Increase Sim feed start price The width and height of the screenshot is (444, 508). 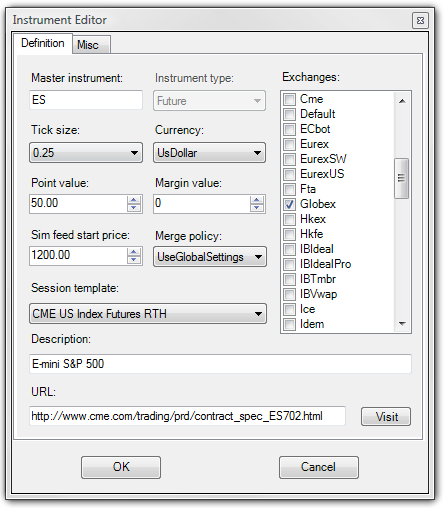pos(134,252)
